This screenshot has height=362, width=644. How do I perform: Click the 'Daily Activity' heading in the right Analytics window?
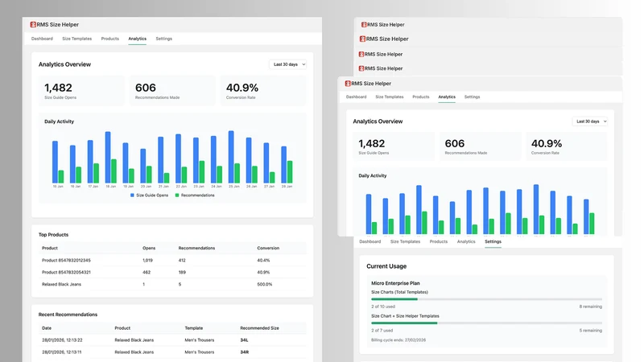pyautogui.click(x=373, y=175)
